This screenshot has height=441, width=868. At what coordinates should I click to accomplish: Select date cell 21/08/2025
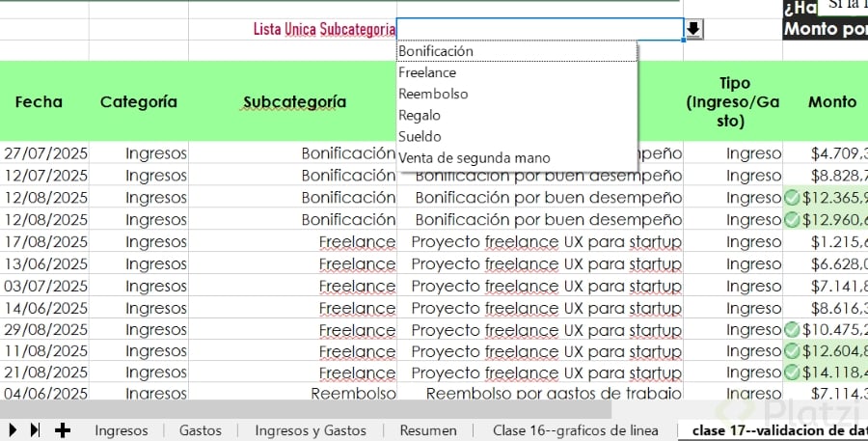click(x=44, y=372)
